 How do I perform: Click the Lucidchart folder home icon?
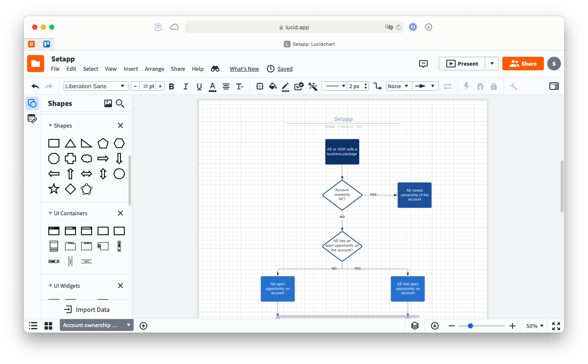point(36,64)
